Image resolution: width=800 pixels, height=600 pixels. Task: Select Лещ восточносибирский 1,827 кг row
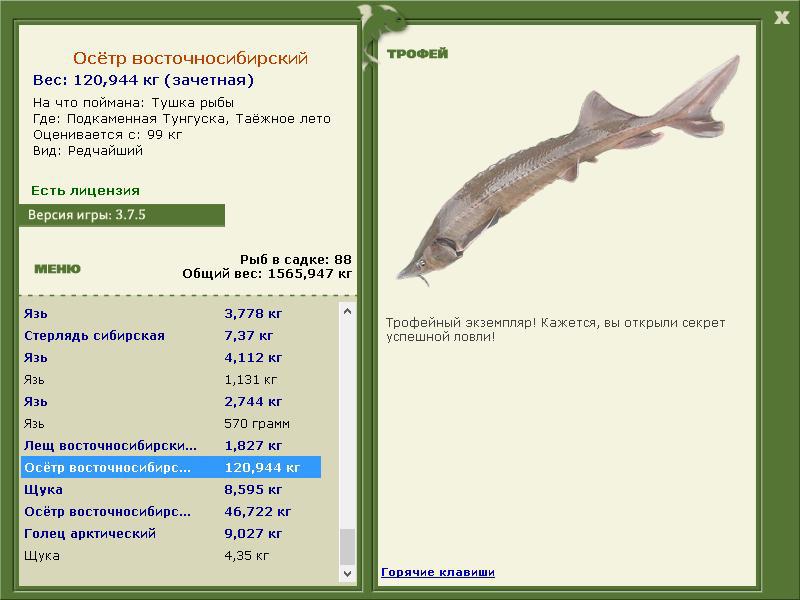[171, 445]
